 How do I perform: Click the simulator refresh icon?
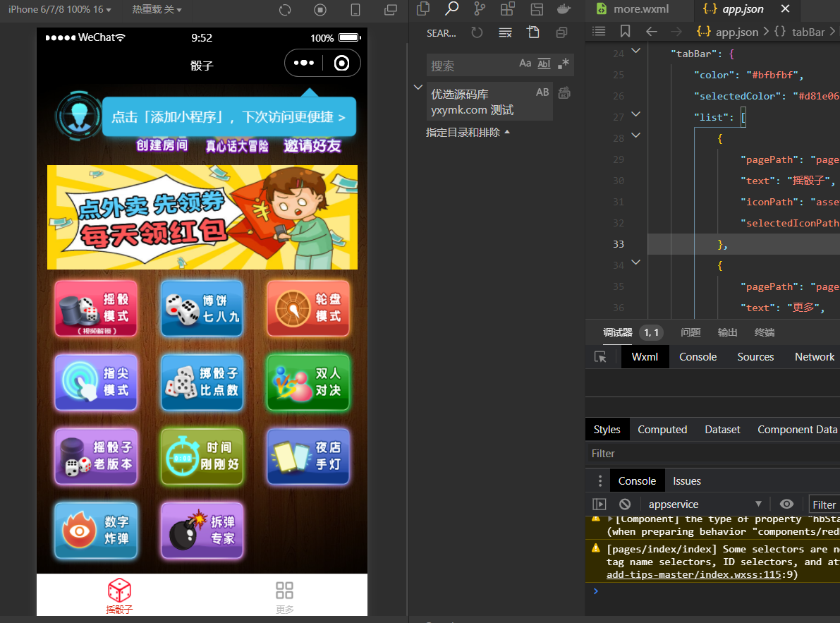pyautogui.click(x=285, y=10)
